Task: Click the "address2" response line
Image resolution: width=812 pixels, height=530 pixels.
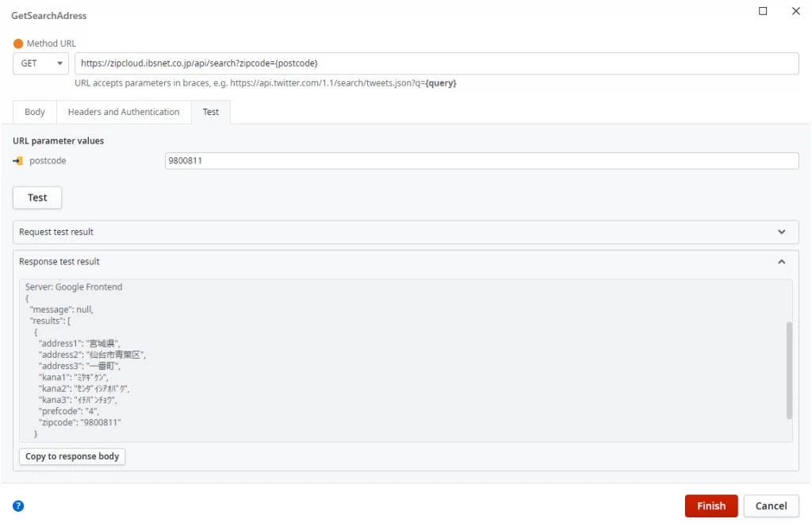Action: click(x=92, y=355)
